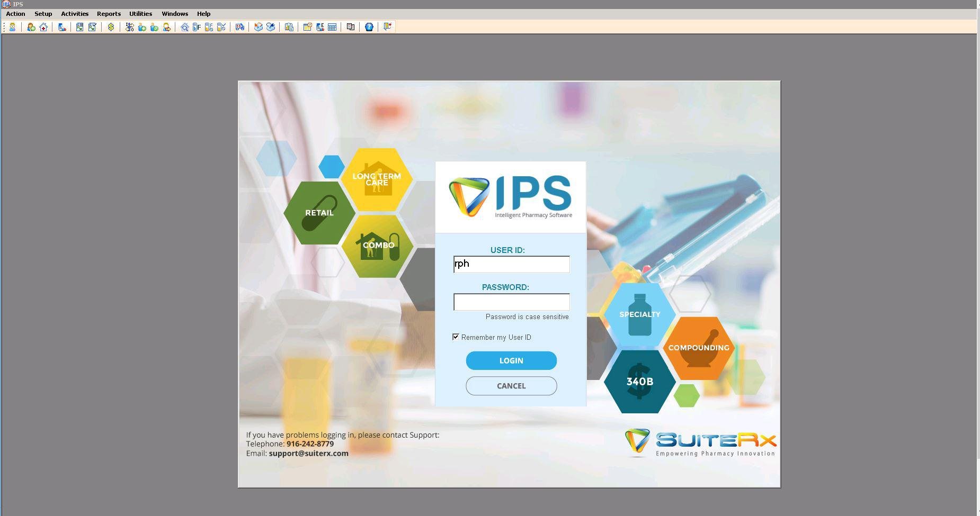The width and height of the screenshot is (980, 516).
Task: Click the LONG TERM CARE hexagon
Action: 377,179
